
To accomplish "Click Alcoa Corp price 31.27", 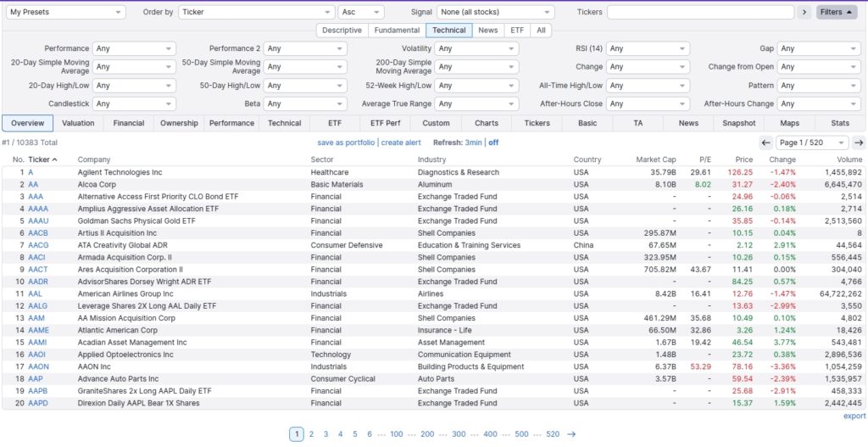I will click(x=743, y=184).
